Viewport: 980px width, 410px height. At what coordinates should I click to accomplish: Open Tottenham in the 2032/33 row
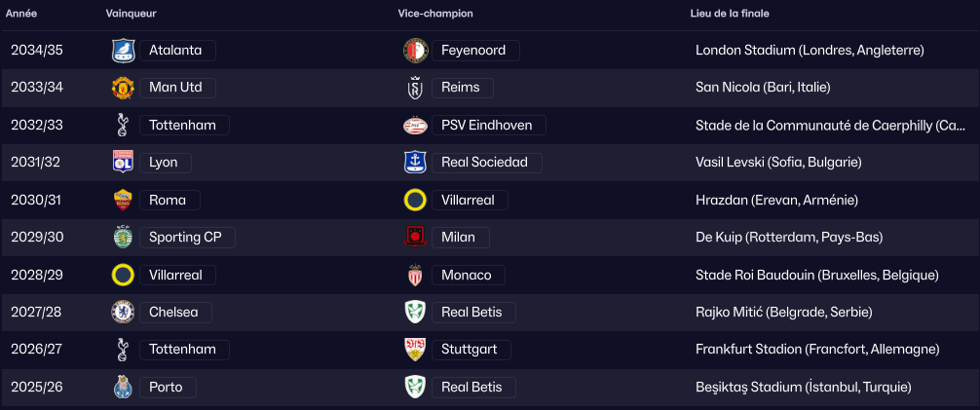point(182,126)
